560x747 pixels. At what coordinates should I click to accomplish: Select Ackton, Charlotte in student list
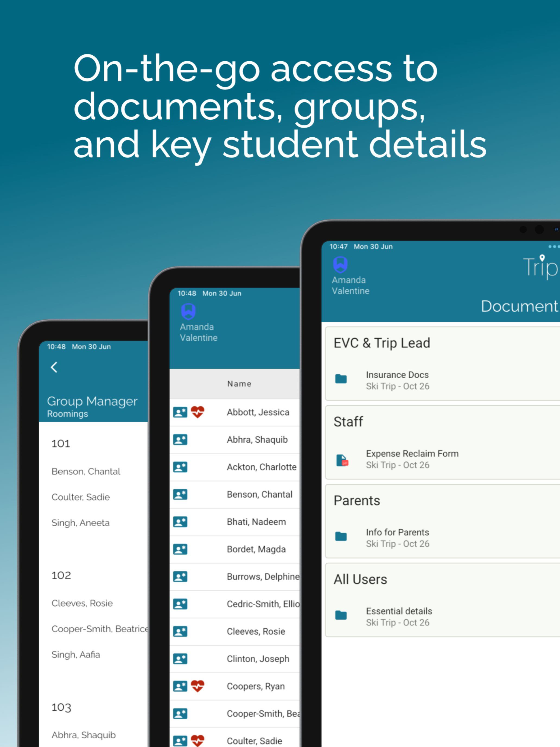[262, 467]
